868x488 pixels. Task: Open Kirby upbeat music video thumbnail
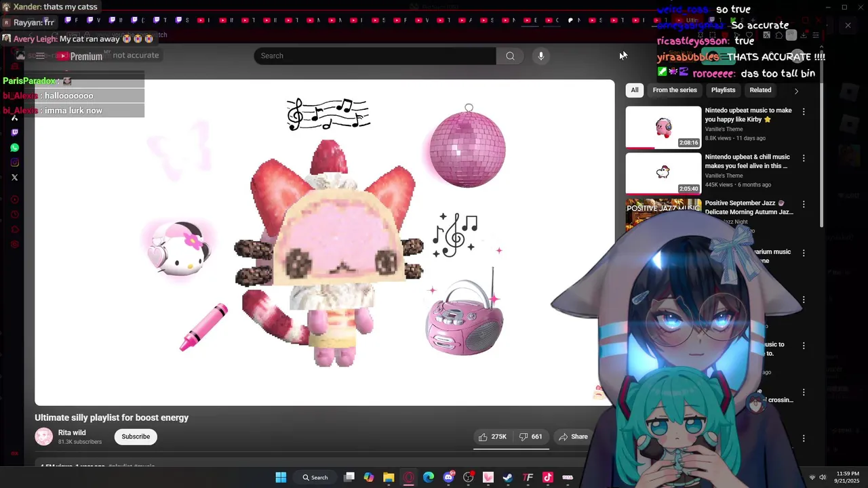point(663,127)
